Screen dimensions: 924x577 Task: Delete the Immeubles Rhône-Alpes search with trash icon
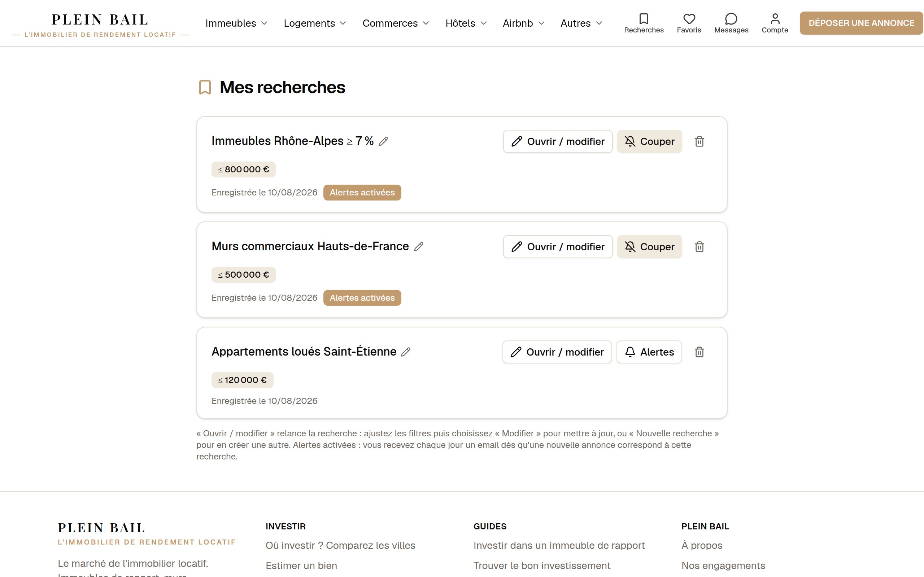[699, 142]
